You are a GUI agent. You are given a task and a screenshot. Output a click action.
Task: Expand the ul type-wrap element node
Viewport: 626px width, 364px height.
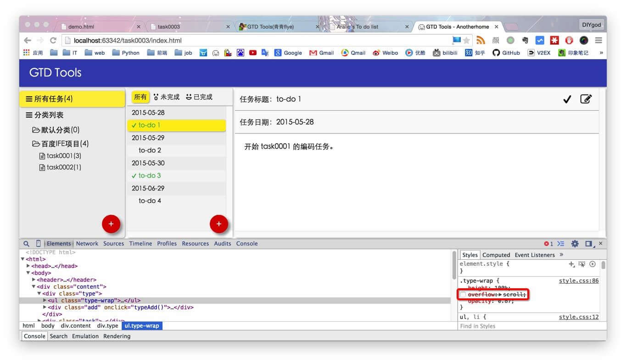click(45, 301)
